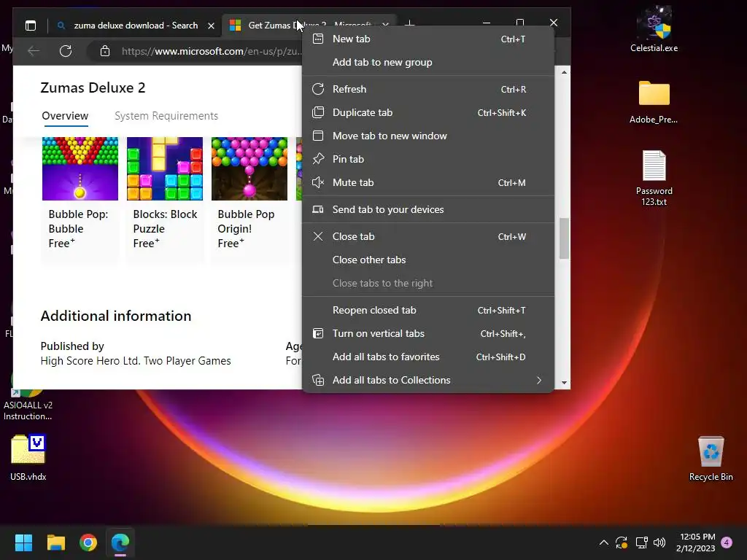Select Reopen closed tab

[x=427, y=311]
